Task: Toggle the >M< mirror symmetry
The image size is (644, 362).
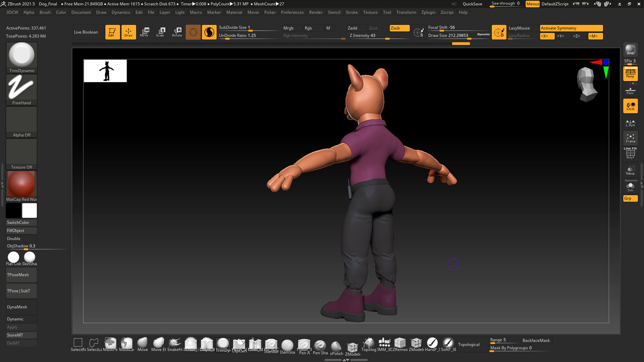Action: (x=595, y=36)
